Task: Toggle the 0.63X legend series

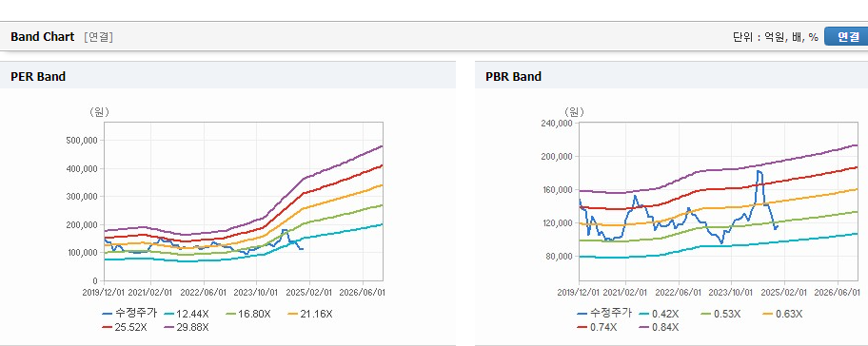Action: (x=781, y=314)
